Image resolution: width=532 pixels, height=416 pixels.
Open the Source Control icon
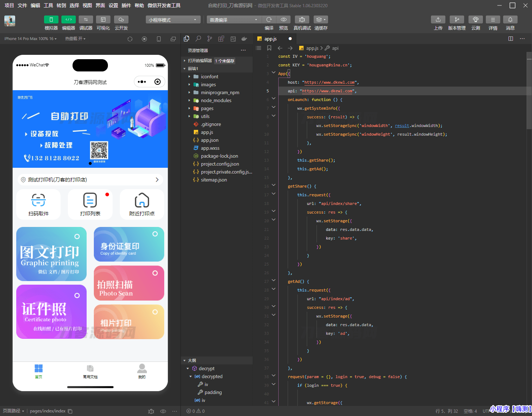click(210, 39)
